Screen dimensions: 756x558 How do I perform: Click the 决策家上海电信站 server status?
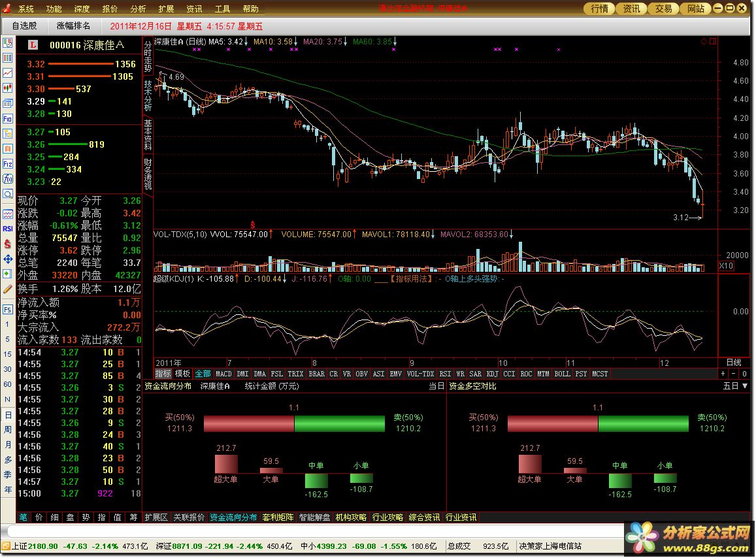click(550, 546)
